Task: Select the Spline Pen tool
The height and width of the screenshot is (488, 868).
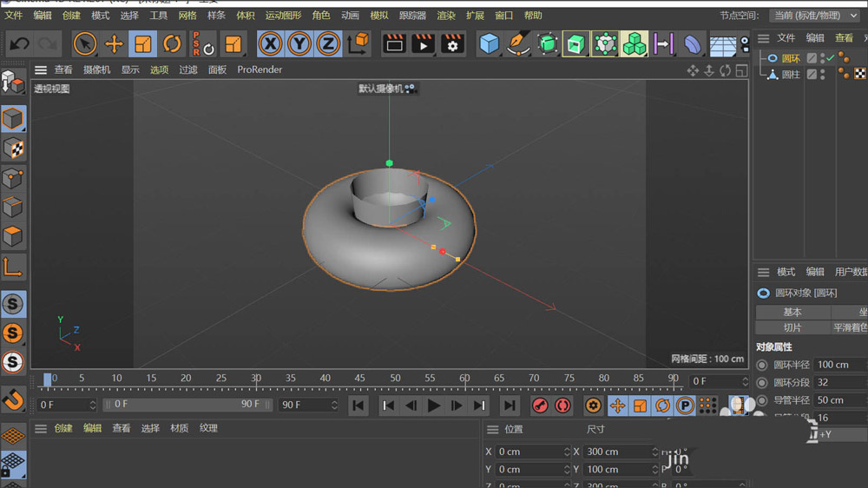Action: 518,43
